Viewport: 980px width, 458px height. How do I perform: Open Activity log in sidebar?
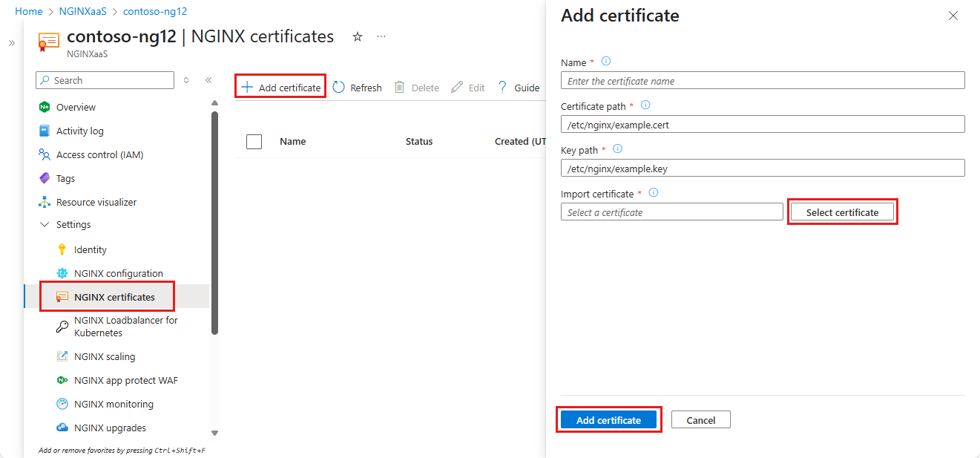coord(80,131)
